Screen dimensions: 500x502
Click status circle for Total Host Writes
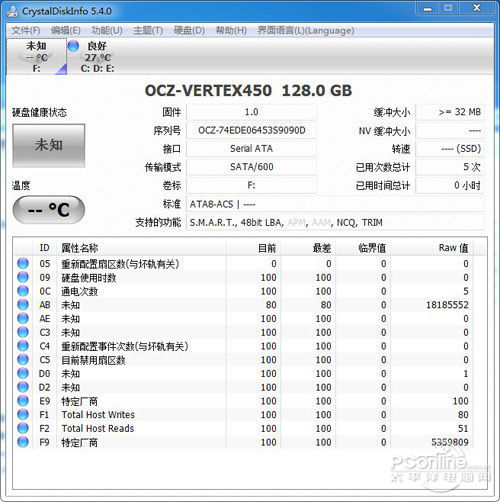[x=23, y=414]
